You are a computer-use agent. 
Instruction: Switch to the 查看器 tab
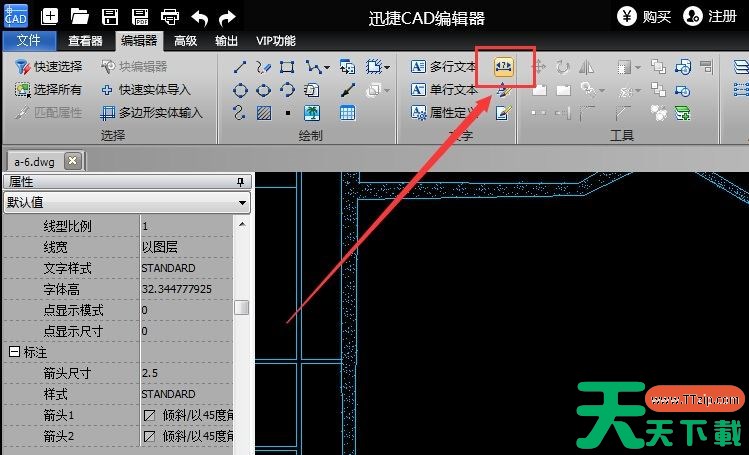coord(85,41)
